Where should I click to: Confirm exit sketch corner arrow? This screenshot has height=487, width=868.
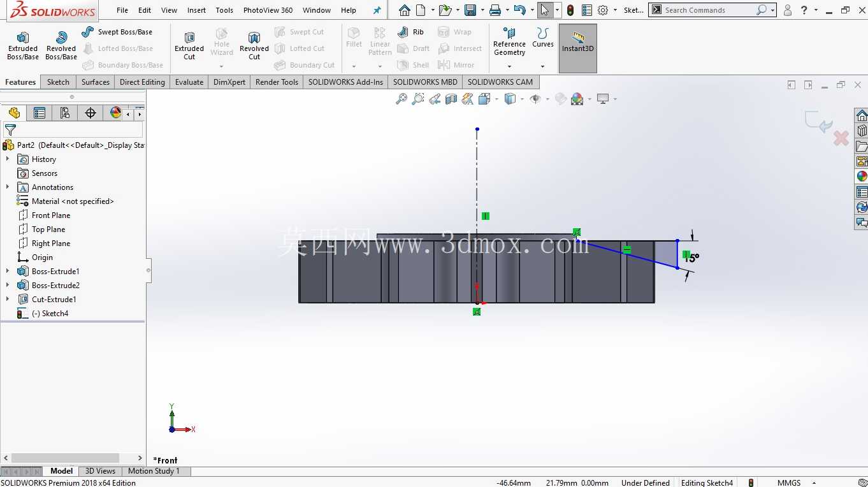coord(818,122)
